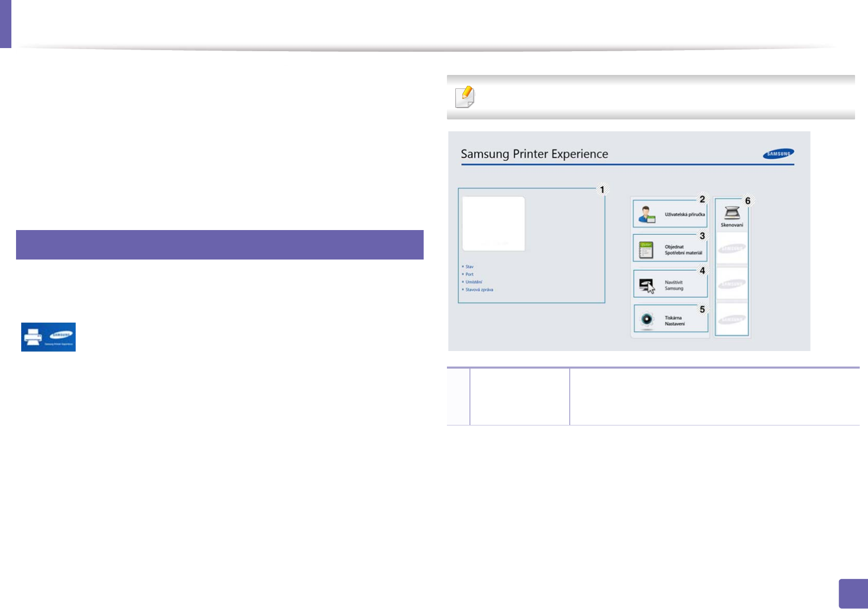
Task: Open the Navštívit Samsung tile
Action: coord(670,284)
